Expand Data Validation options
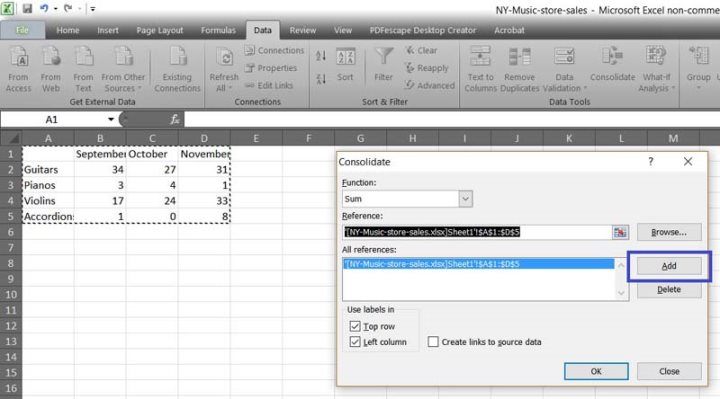Screen dimensions: 720x399 tap(564, 83)
